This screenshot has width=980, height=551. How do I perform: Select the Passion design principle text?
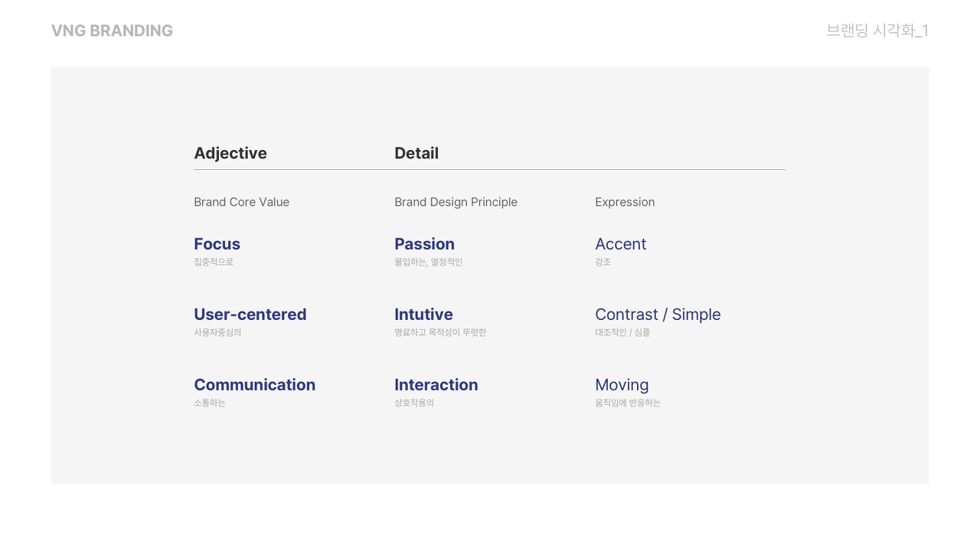pyautogui.click(x=424, y=244)
